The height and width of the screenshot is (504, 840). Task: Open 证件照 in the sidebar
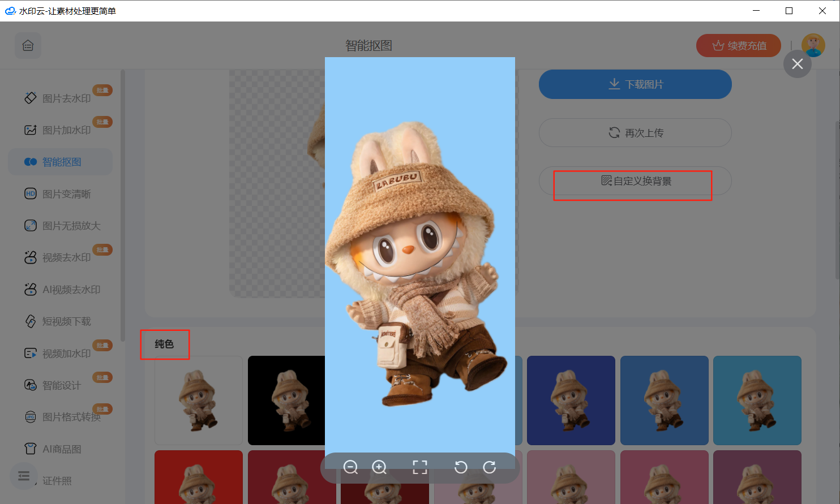coord(57,481)
